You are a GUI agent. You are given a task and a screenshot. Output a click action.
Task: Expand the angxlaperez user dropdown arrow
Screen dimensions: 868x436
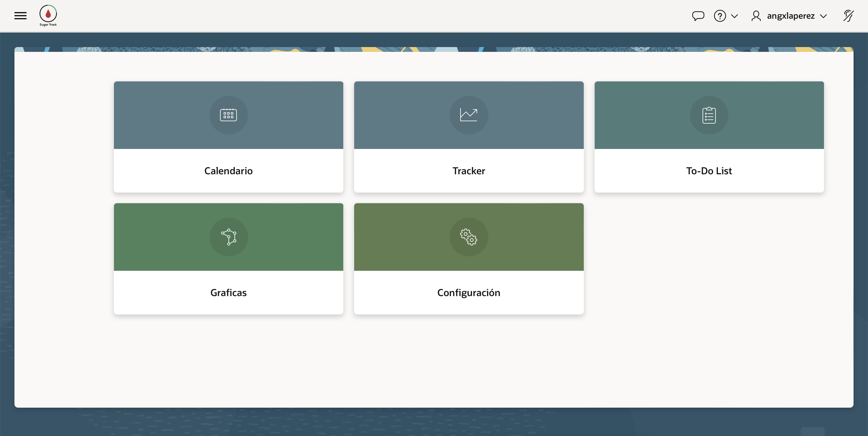[823, 16]
